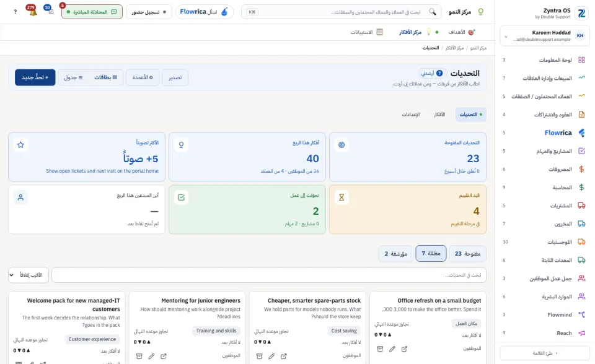This screenshot has height=364, width=595.
Task: Open Human Resources (الموارد البشرية) icon
Action: (581, 297)
